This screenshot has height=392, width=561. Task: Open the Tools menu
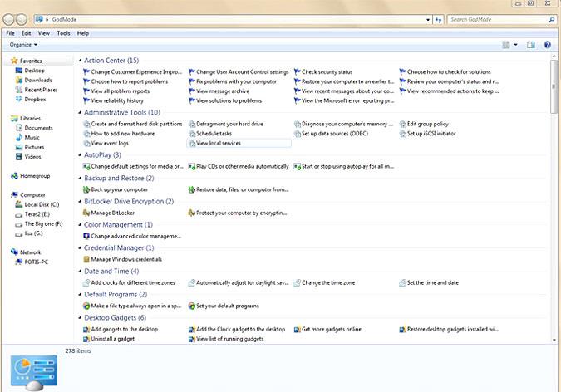[63, 33]
